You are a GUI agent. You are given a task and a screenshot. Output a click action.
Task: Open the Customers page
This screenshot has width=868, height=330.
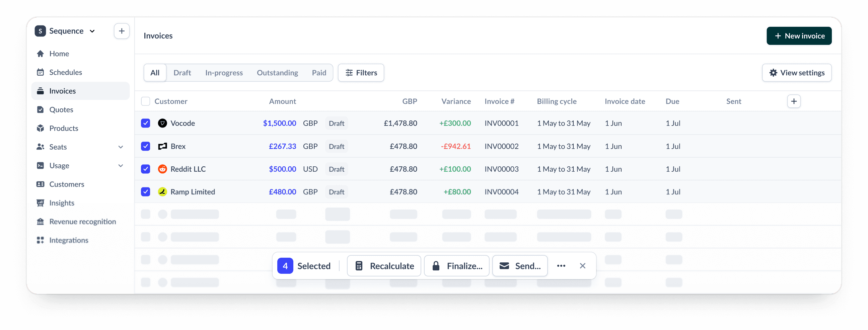pos(67,184)
